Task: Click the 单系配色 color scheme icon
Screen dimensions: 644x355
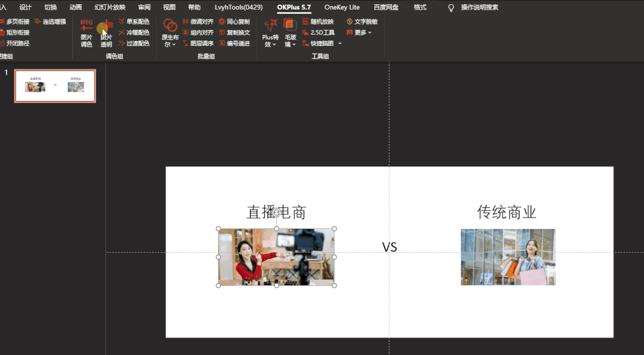Action: point(134,22)
